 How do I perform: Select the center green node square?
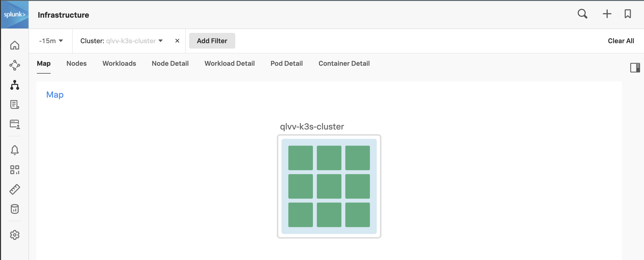click(329, 186)
